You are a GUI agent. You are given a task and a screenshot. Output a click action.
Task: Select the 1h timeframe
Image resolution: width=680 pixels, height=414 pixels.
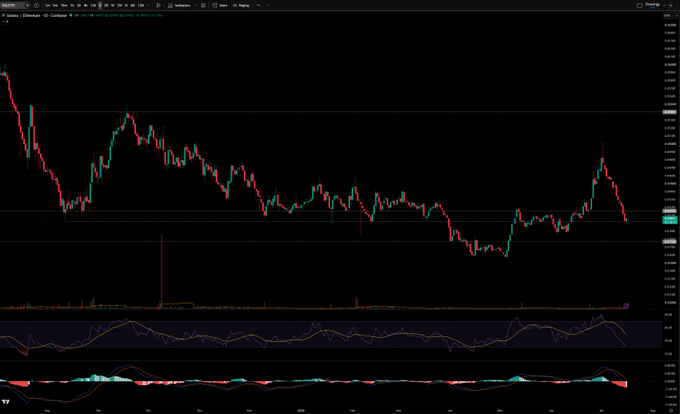point(72,5)
